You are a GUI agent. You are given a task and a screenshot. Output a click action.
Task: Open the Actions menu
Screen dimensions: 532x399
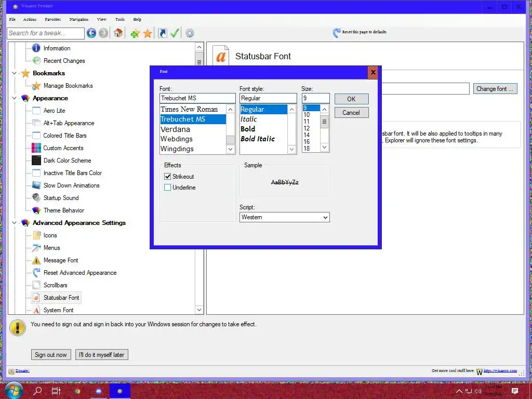click(x=30, y=19)
